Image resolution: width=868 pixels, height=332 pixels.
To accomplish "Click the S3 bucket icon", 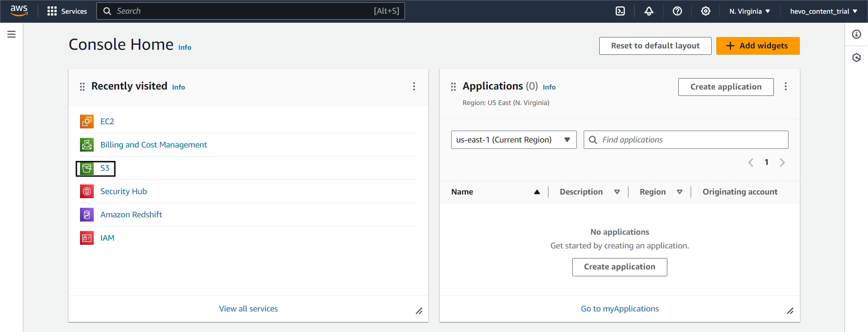I will click(87, 169).
